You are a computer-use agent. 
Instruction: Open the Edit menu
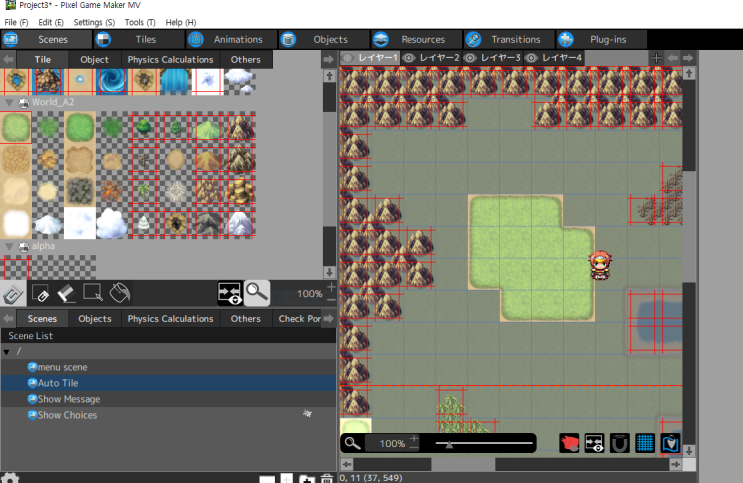(51, 22)
